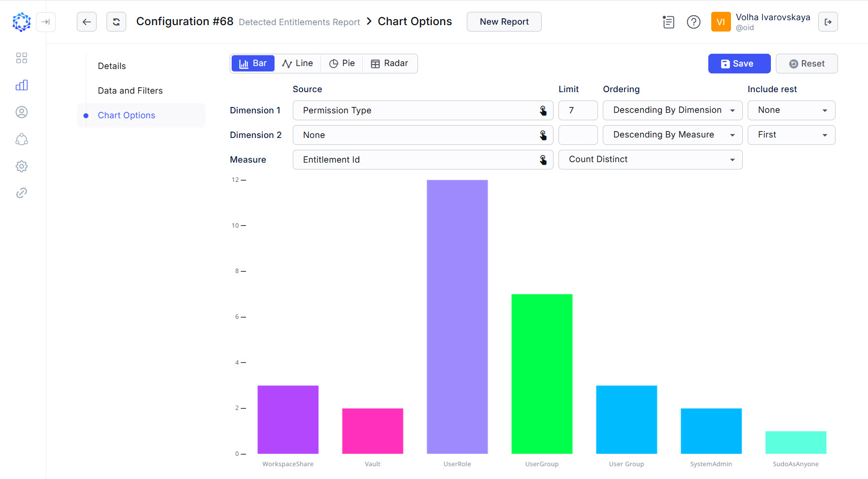Viewport: 868px width, 479px height.
Task: Click the refresh icon next to back arrow
Action: (x=116, y=22)
